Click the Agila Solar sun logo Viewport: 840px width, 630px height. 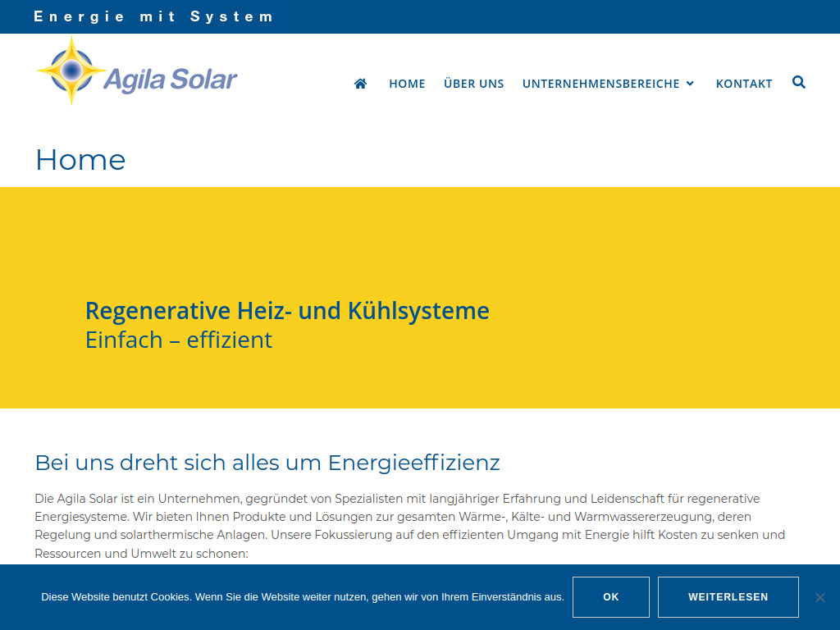70,71
